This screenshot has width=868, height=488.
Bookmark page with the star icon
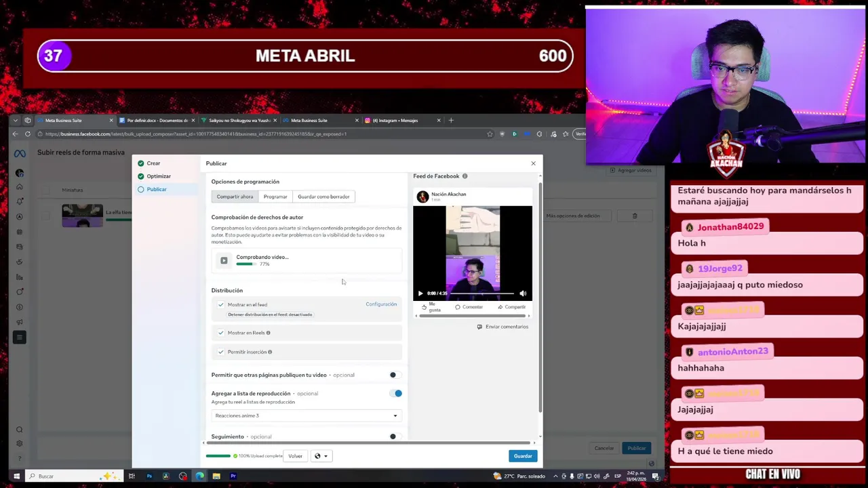(490, 134)
